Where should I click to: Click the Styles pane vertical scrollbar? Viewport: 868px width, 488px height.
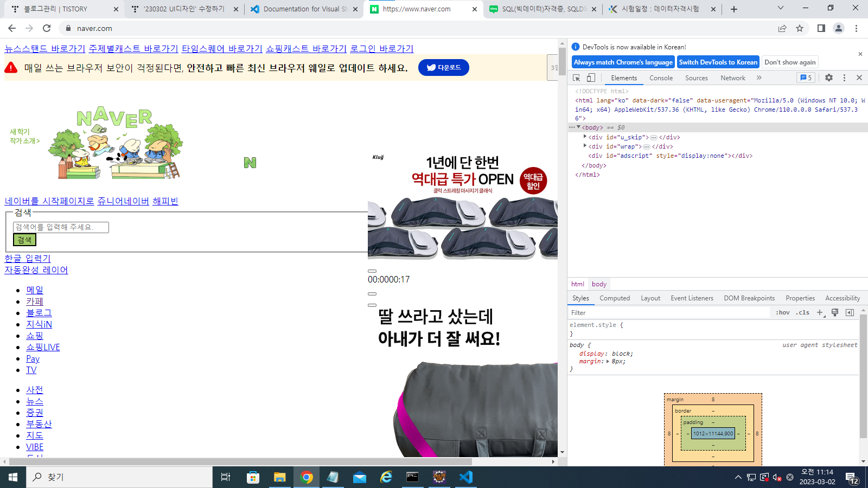tap(863, 376)
